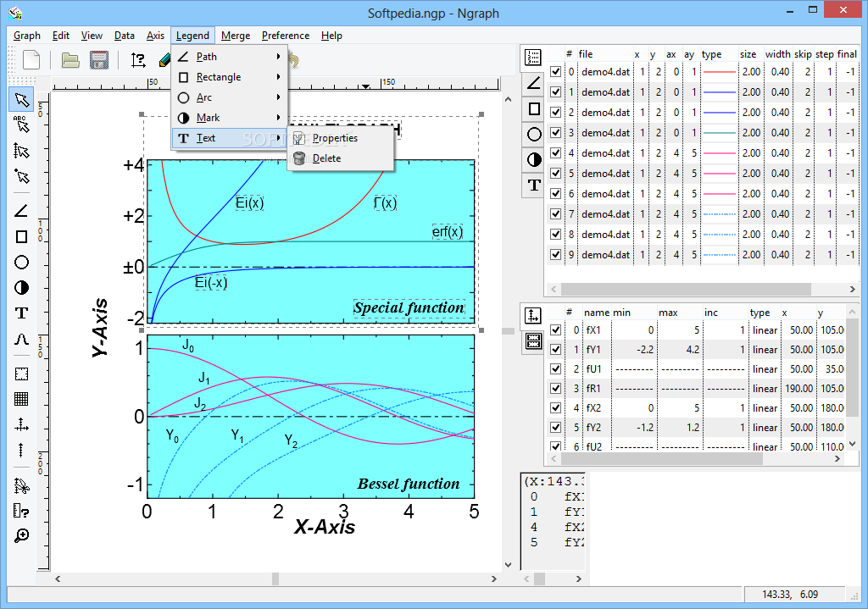
Task: Open the axis grid list panel icon
Action: point(533,341)
